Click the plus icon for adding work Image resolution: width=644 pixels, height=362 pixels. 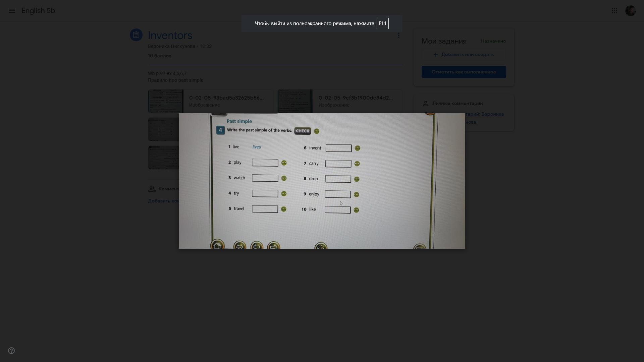tap(436, 55)
